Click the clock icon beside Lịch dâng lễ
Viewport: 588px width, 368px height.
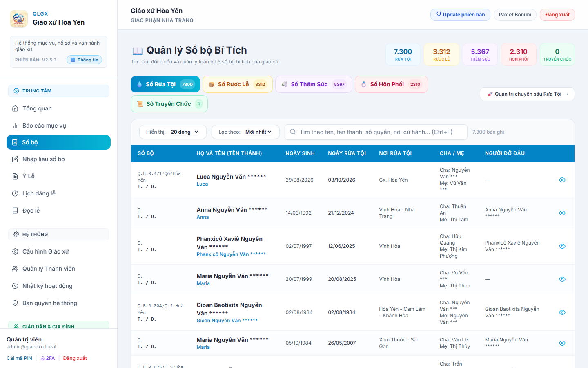point(15,193)
